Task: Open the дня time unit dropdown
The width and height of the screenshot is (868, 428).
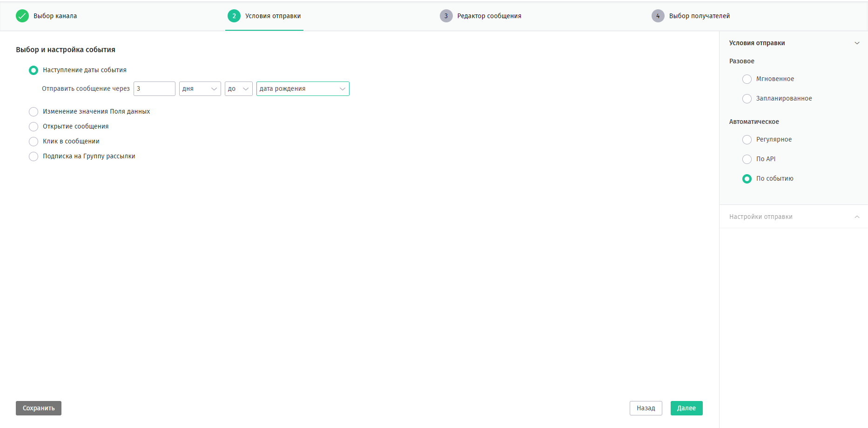Action: (x=200, y=88)
